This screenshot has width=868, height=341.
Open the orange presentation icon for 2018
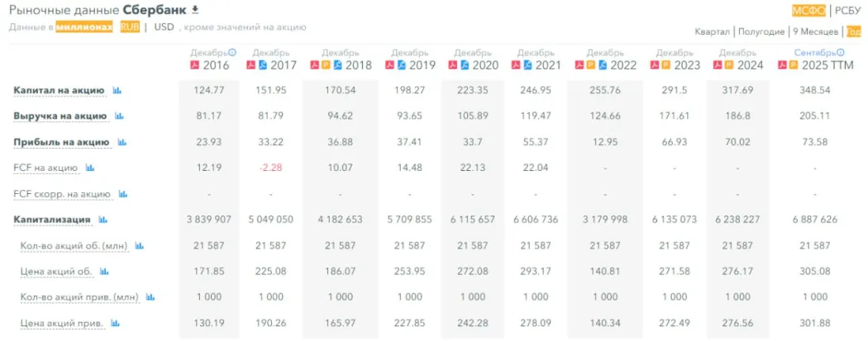click(325, 65)
